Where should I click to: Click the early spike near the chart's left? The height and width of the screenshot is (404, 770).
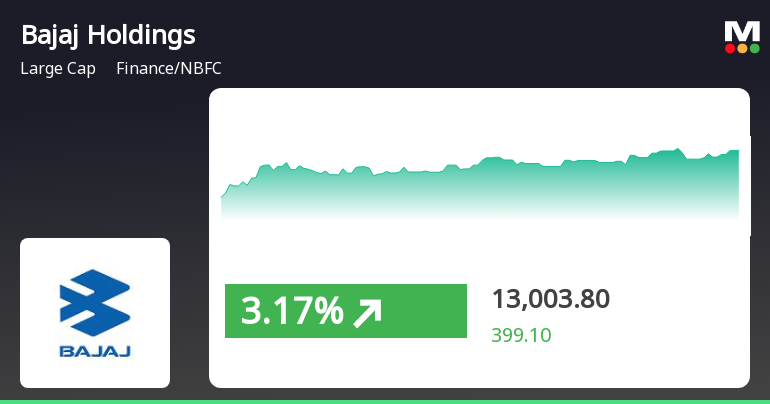265,165
